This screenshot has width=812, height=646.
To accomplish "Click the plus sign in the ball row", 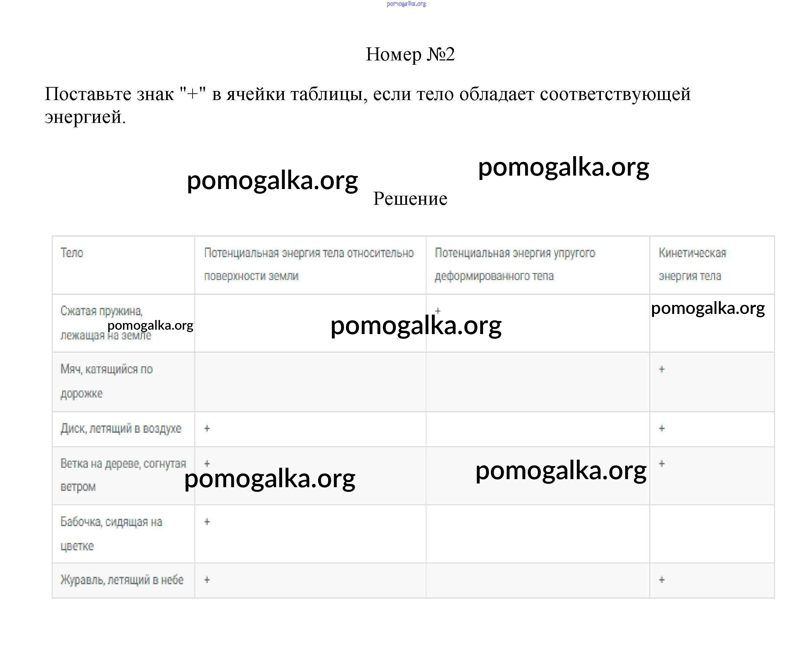I will click(662, 369).
